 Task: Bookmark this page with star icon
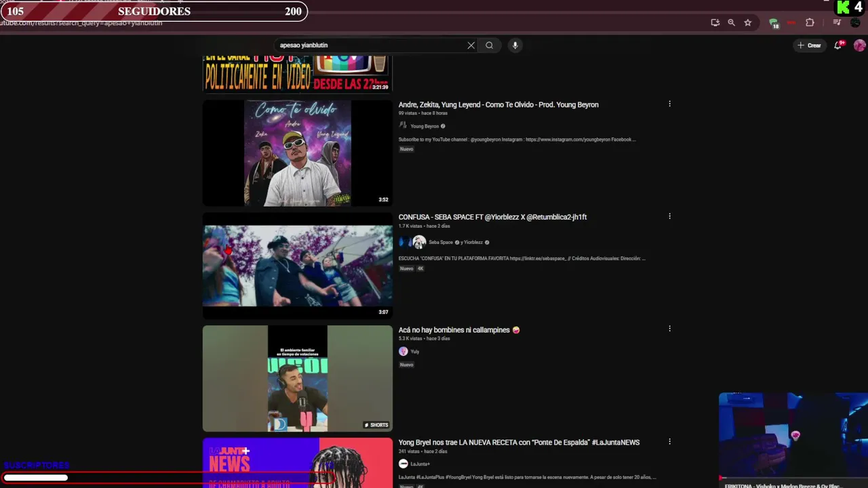click(748, 22)
